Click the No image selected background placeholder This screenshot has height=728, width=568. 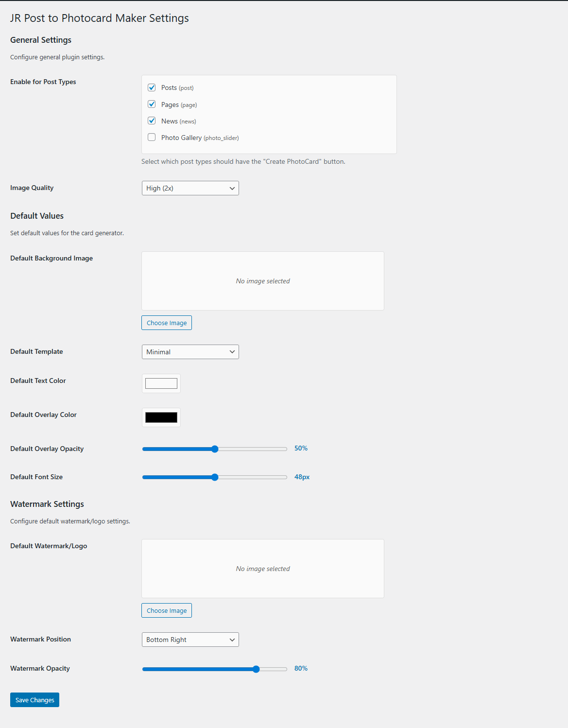pyautogui.click(x=262, y=281)
